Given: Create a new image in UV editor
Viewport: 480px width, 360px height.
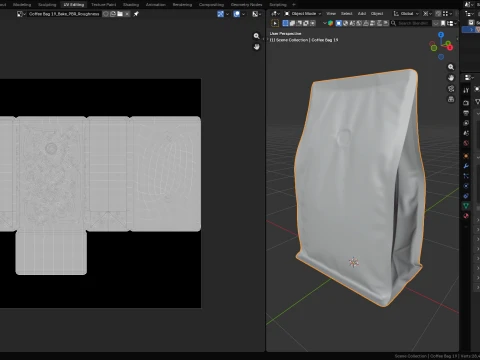Looking at the screenshot, I should (x=113, y=14).
